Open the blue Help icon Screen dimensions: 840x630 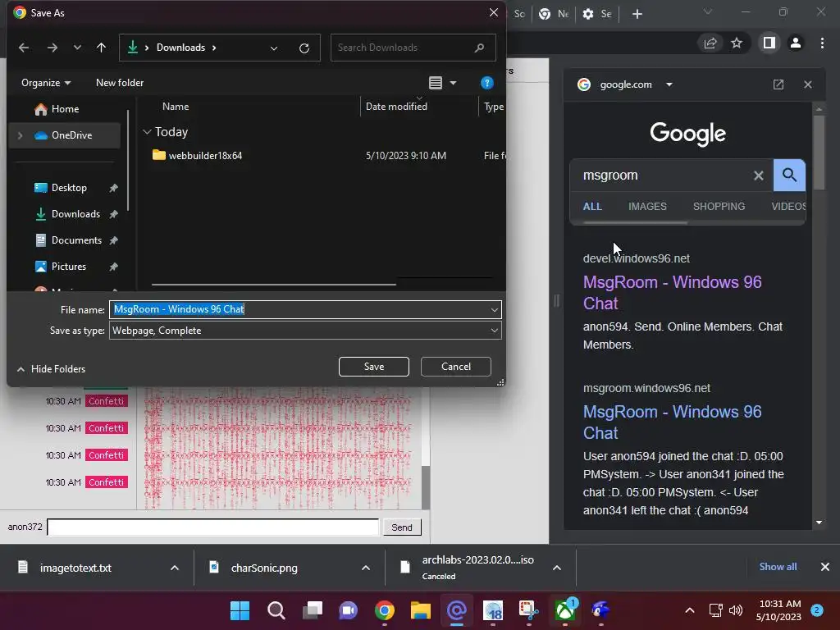tap(486, 83)
